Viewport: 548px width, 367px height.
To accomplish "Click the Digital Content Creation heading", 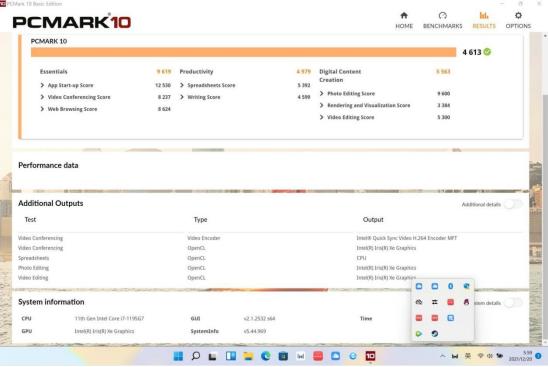I will 340,75.
